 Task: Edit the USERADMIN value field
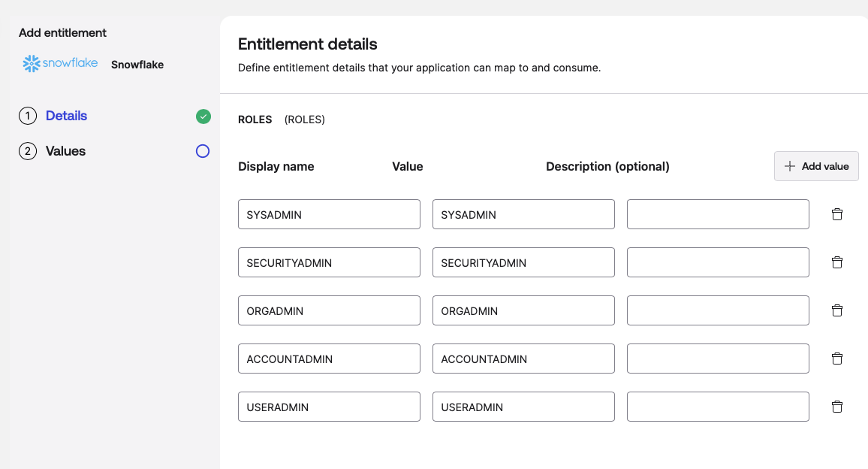523,407
